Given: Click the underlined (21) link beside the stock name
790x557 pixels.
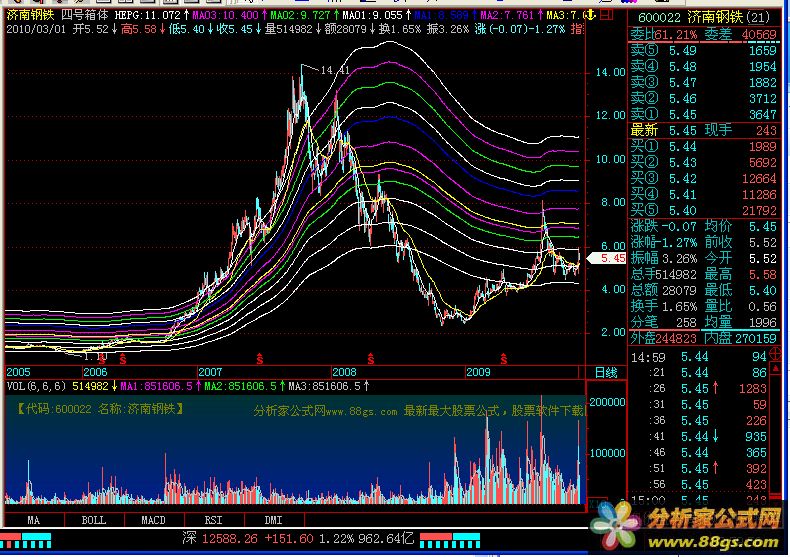Looking at the screenshot, I should click(x=757, y=18).
